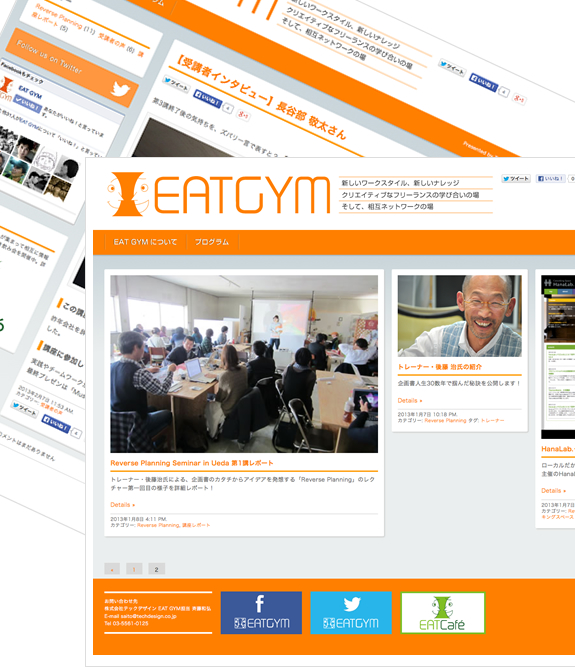
Task: Select the トレーナー tag under the trainer card
Action: [x=492, y=420]
